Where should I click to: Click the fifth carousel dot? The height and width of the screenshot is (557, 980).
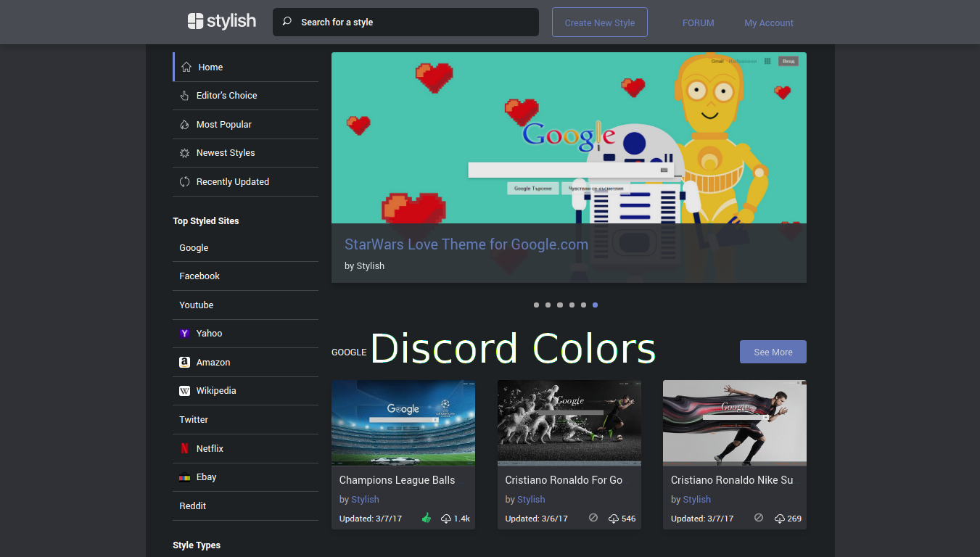583,305
